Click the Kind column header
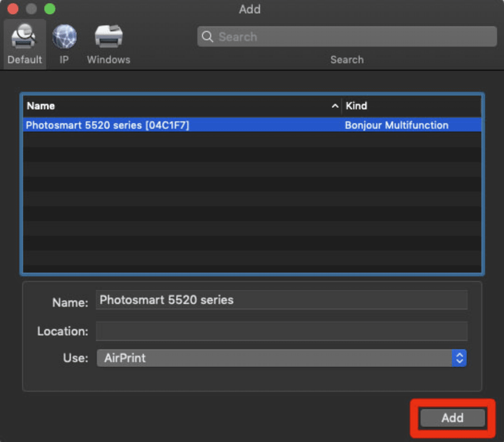 (357, 106)
